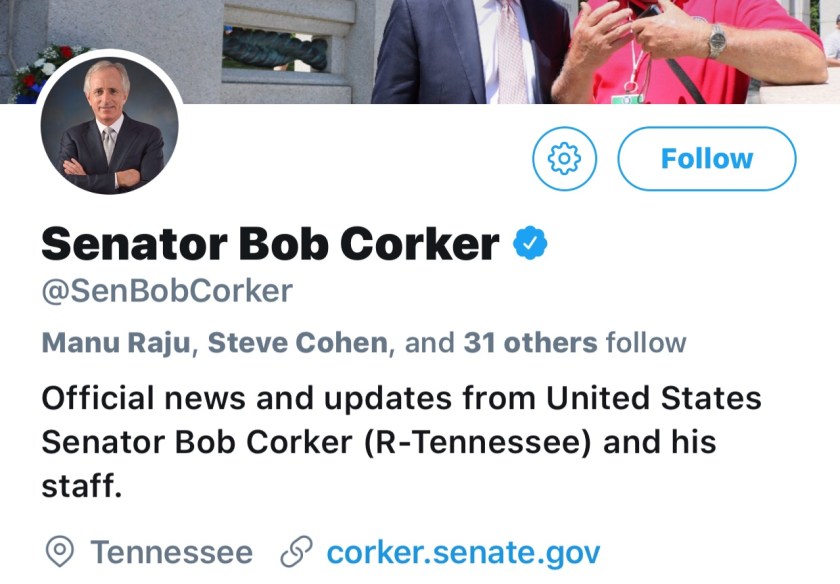Click "Official news and updates" bio text

(228, 398)
